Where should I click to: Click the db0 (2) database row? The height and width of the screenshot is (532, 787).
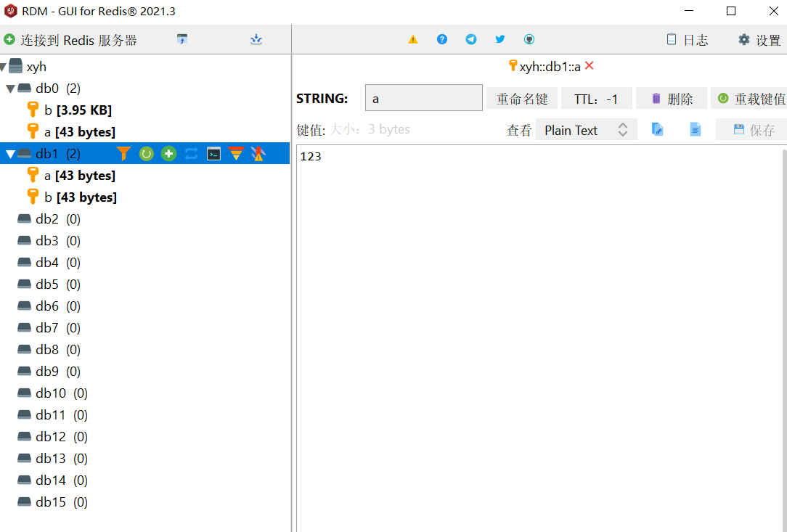click(144, 89)
